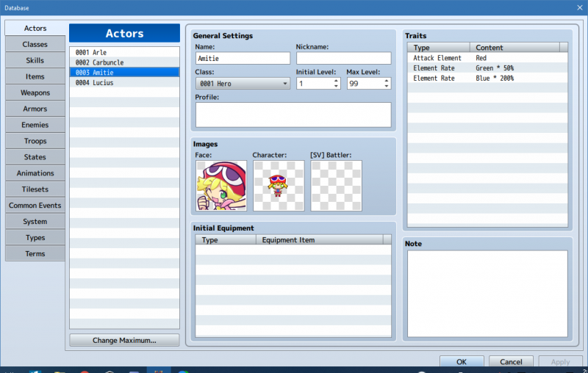Select the Element Rate Blue 200% trait

[487, 78]
